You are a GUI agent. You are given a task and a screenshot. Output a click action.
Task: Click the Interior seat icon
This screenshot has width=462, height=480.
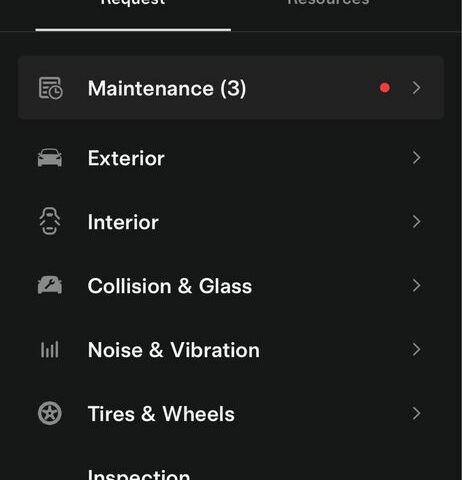[50, 221]
